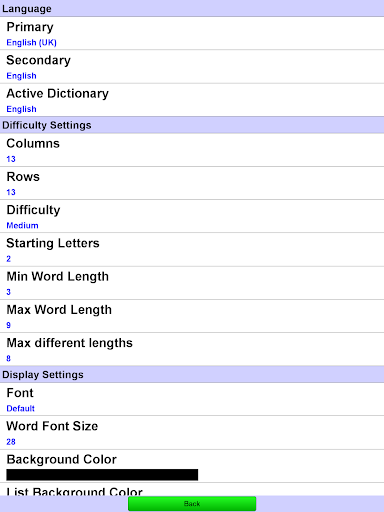Viewport: 384px width, 512px height.
Task: Select the Columns setting row
Action: [192, 150]
